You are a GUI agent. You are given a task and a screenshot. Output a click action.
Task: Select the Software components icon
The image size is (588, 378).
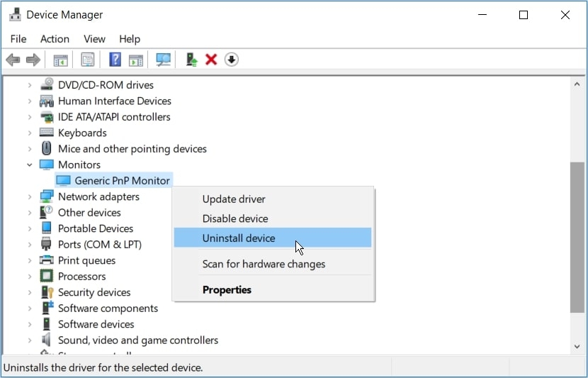[47, 308]
